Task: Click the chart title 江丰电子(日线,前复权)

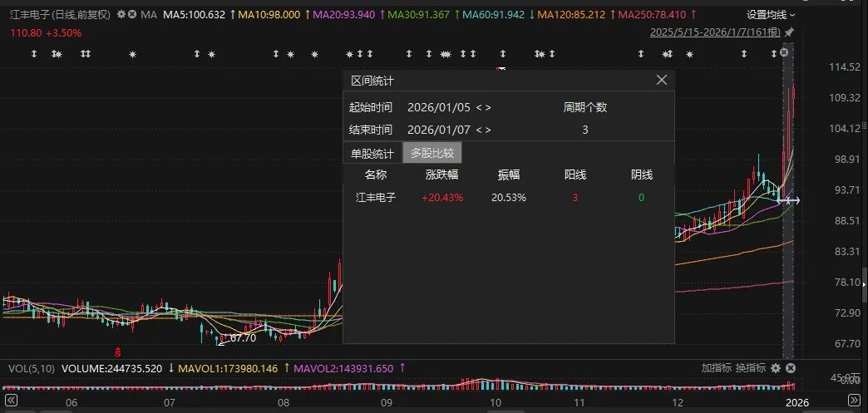Action: coord(61,15)
